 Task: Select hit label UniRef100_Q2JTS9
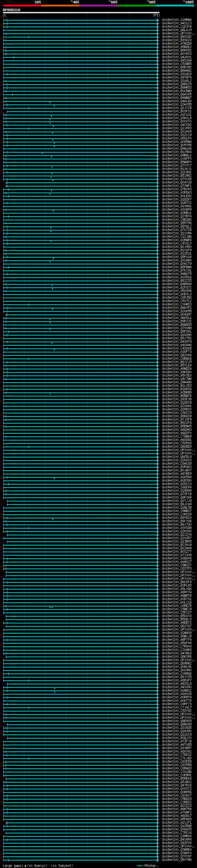[x=176, y=108]
